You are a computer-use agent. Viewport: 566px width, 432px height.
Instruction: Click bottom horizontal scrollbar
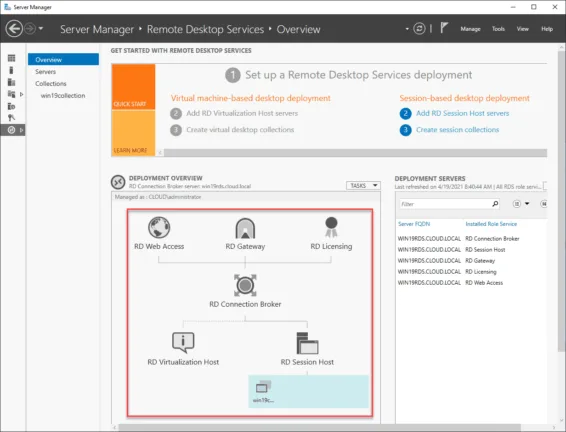pyautogui.click(x=319, y=428)
